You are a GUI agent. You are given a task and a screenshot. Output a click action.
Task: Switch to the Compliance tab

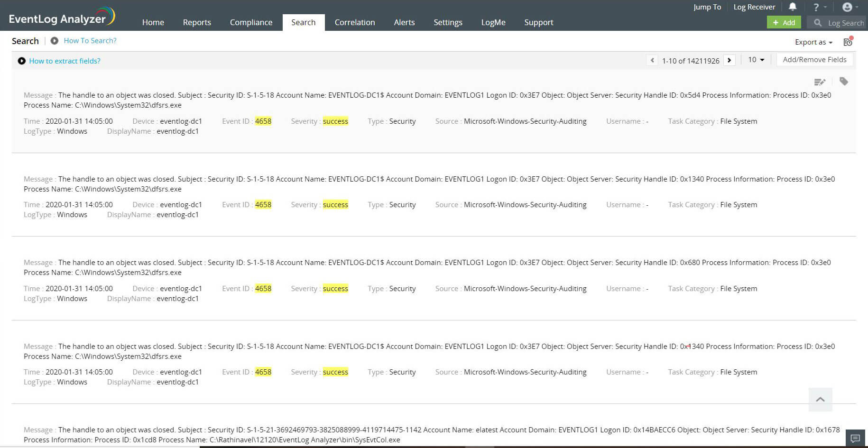(251, 22)
